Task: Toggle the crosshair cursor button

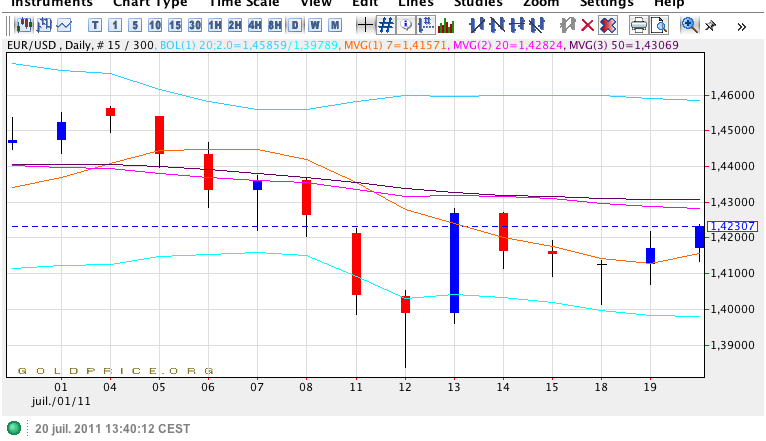Action: [365, 25]
